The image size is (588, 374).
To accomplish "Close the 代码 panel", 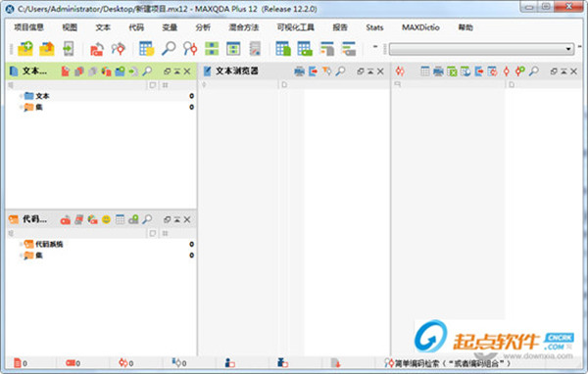I will coord(187,219).
